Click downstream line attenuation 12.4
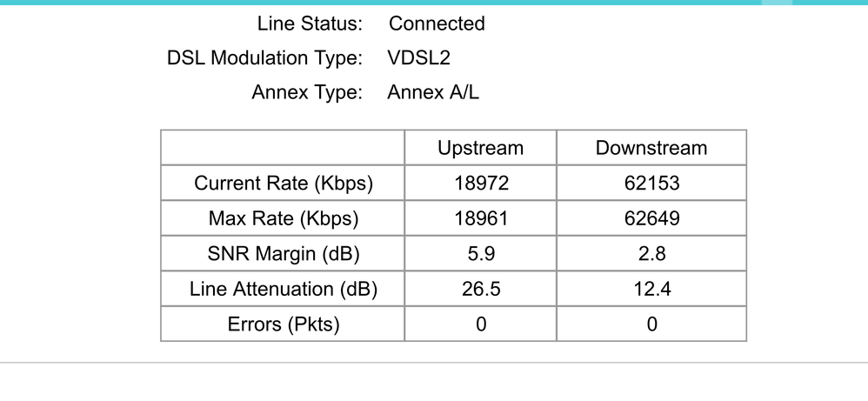 coord(651,290)
